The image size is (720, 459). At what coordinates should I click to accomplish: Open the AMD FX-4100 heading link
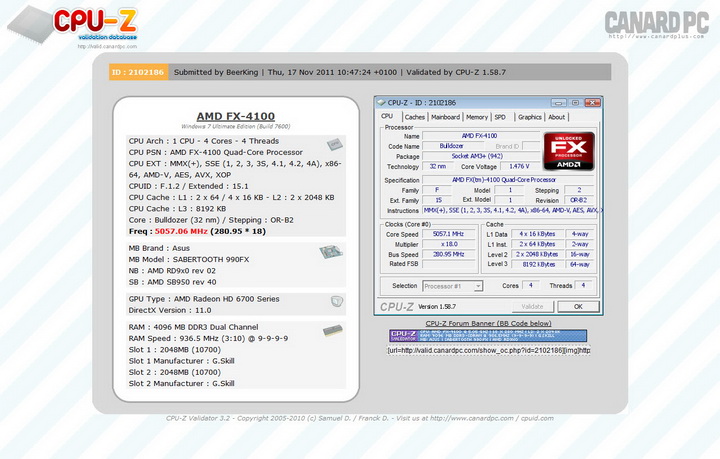(x=236, y=116)
